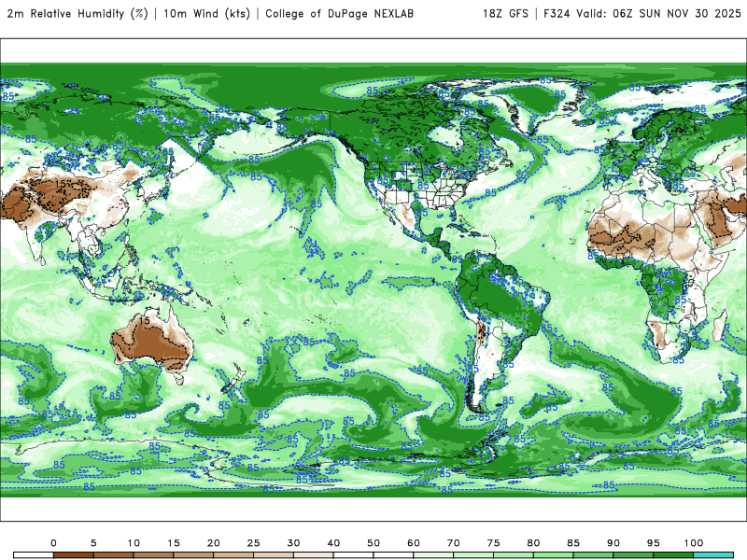Pick the green 85–90 color bar segment
Viewport: 747px width, 560px height.
(593, 555)
